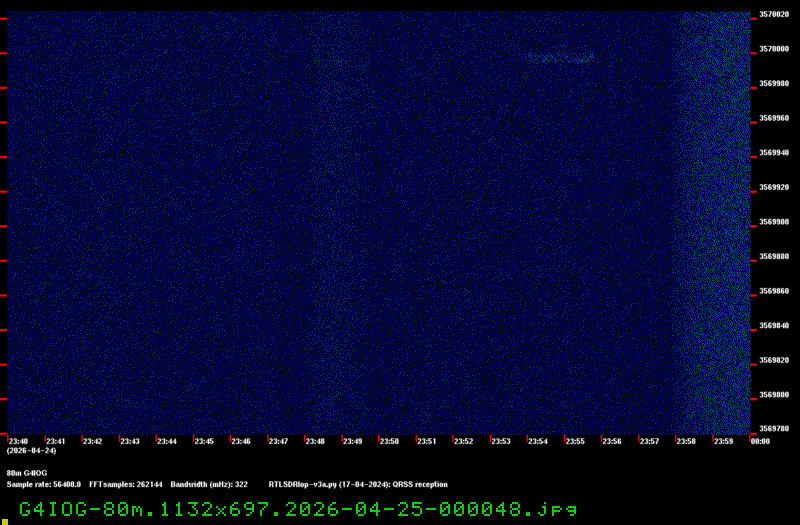Viewport: 800px width, 525px height.
Task: Click the FFTsamples: 262144 text
Action: (x=126, y=484)
